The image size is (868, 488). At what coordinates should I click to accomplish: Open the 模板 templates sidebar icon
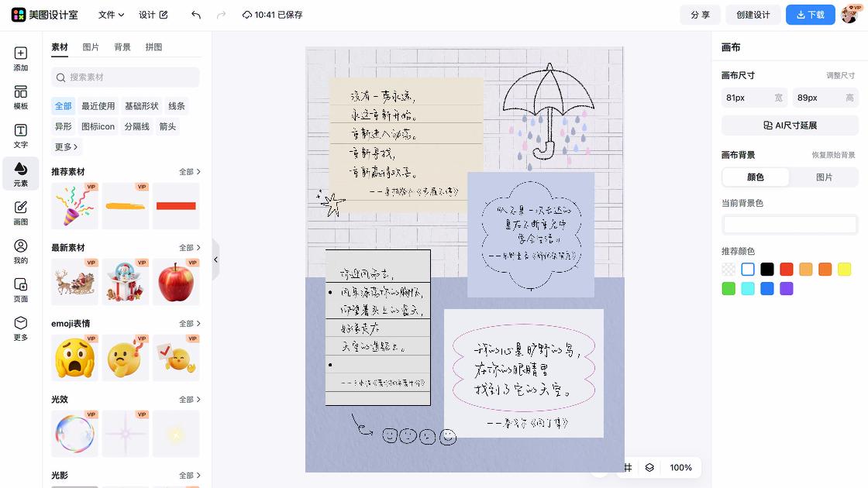click(x=20, y=98)
